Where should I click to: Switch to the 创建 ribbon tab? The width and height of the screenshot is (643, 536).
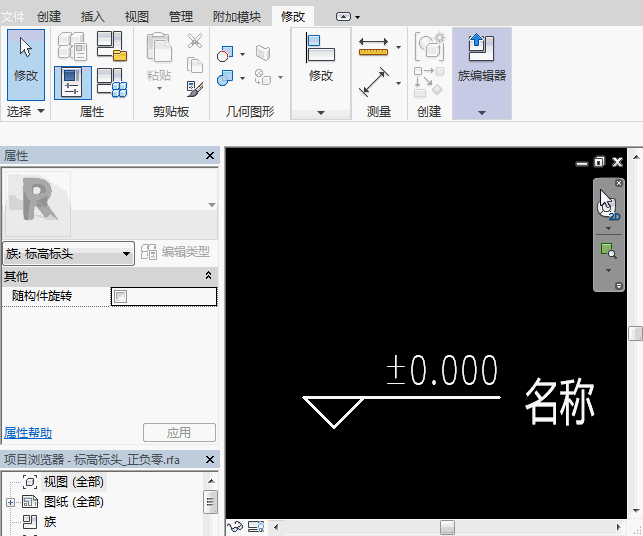pos(49,16)
